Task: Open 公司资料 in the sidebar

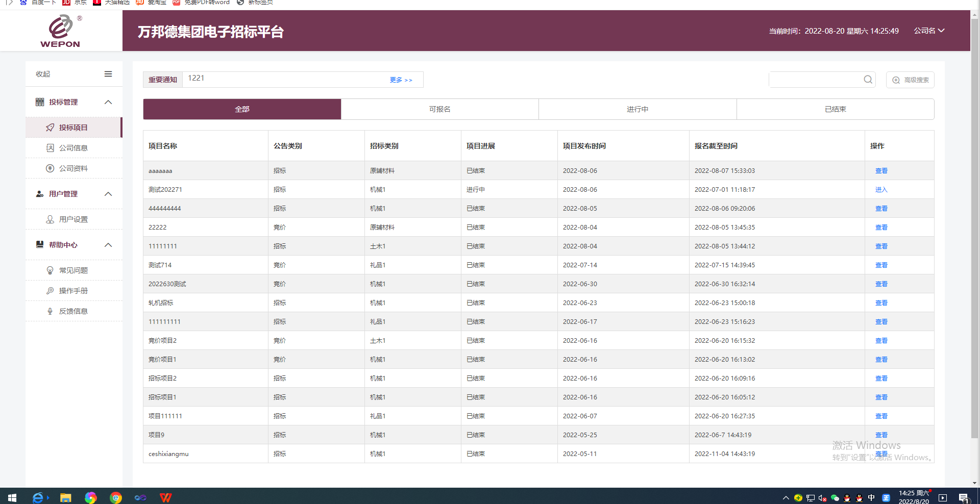Action: 73,168
